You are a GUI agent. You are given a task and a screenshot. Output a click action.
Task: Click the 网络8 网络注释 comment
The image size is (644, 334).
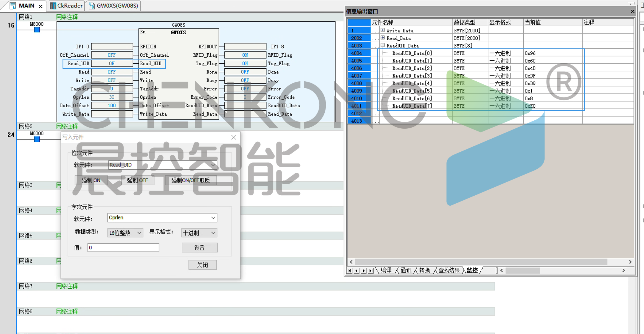[67, 311]
